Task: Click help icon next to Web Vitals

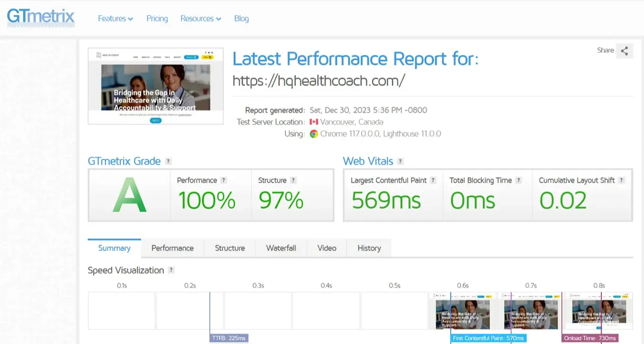Action: [400, 161]
